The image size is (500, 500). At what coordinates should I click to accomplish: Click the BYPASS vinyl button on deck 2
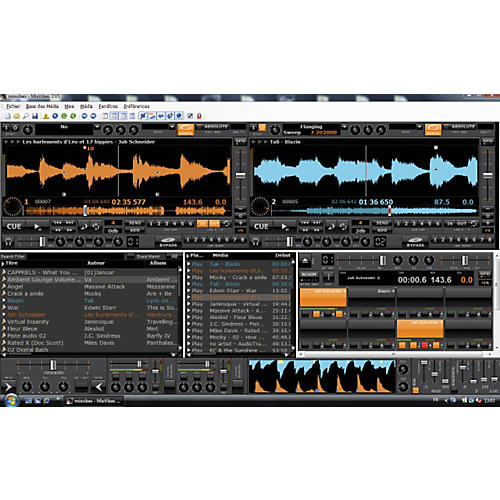coord(415,242)
